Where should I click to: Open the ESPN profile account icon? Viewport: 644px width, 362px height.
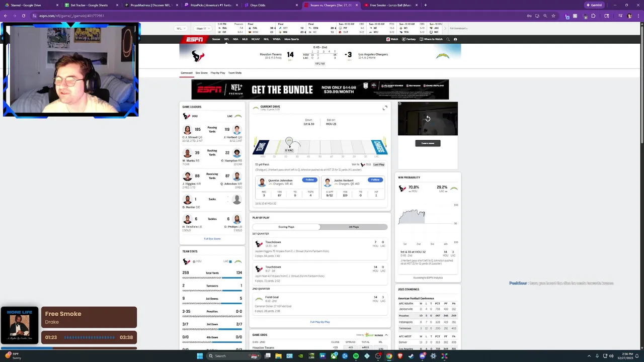[x=455, y=39]
